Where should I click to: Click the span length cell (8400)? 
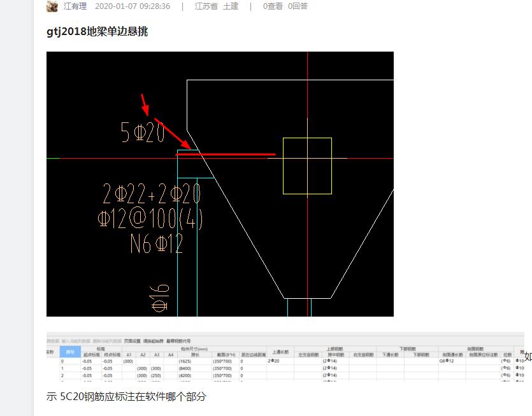pyautogui.click(x=185, y=368)
